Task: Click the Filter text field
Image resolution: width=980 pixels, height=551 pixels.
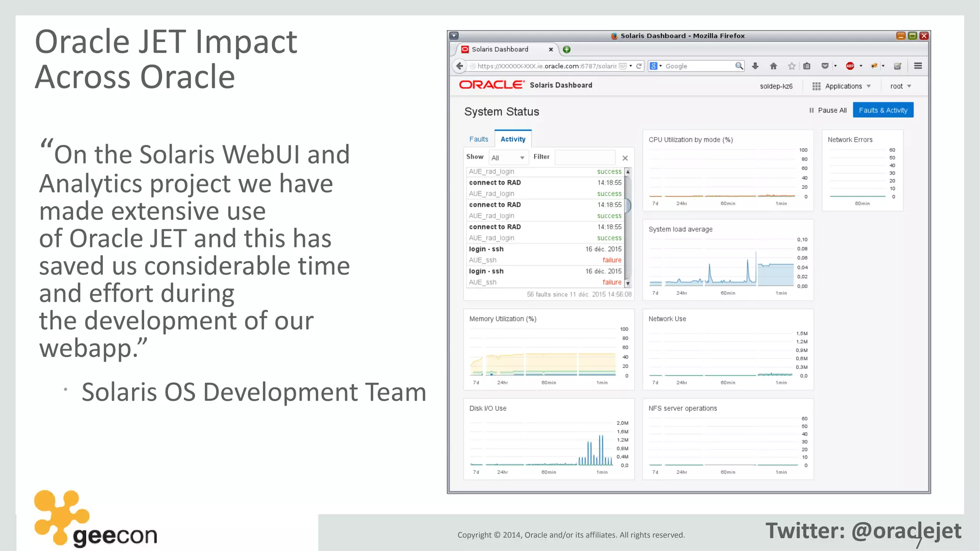Action: click(x=585, y=157)
